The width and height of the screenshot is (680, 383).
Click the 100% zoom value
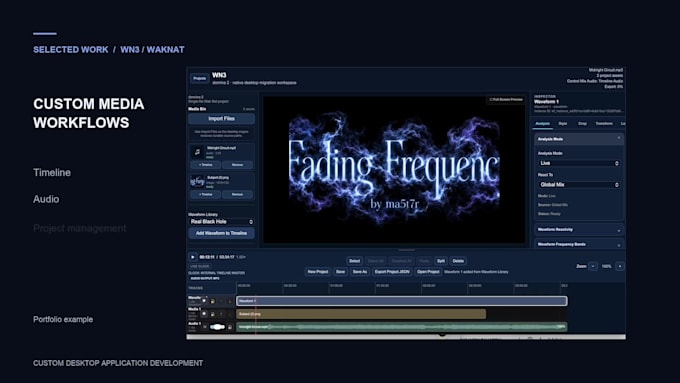[606, 266]
